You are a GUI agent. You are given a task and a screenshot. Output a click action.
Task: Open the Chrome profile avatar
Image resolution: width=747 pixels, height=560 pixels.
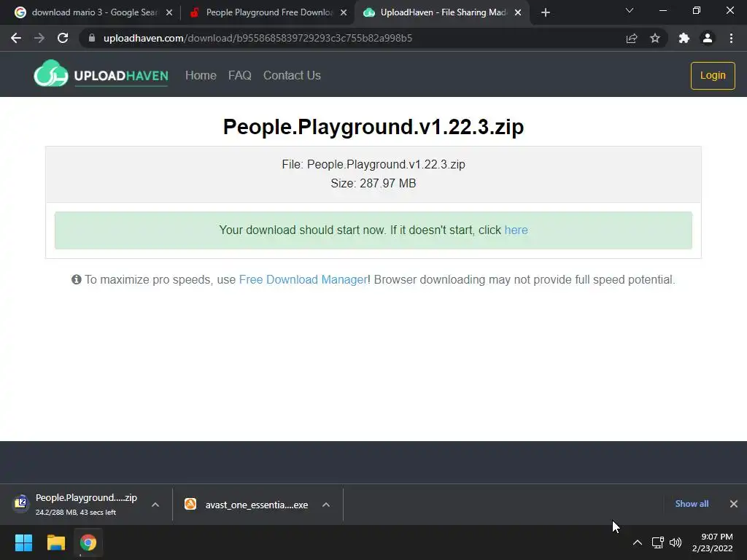[x=708, y=38]
